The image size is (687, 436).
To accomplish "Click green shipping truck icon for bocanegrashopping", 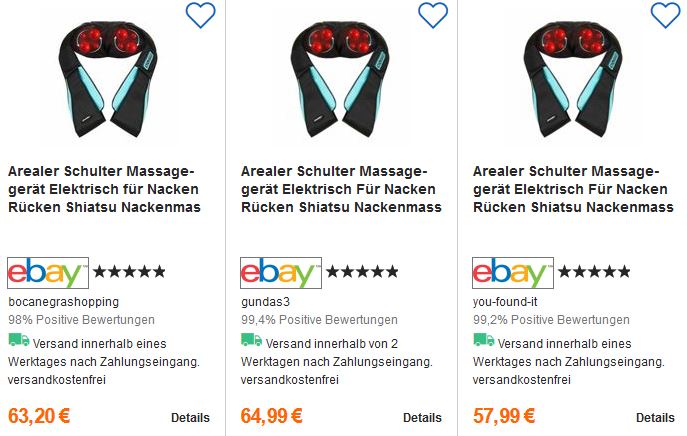I will coord(19,340).
